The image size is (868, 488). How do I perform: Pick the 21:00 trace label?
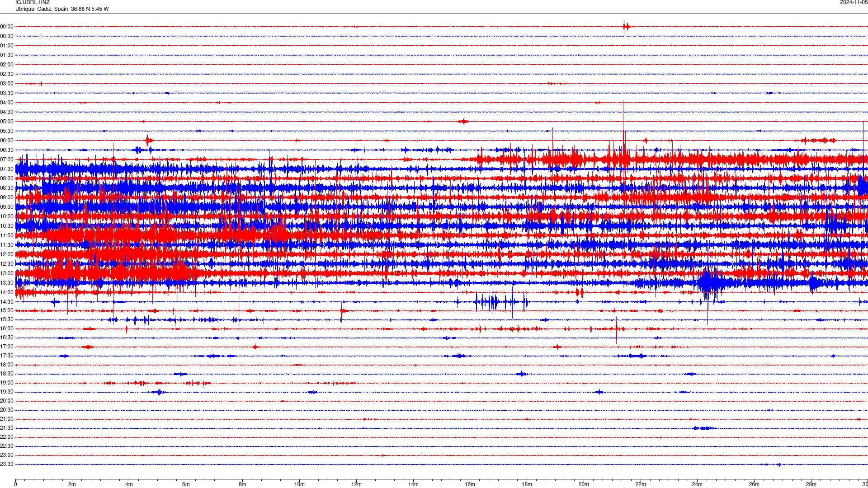click(x=7, y=419)
